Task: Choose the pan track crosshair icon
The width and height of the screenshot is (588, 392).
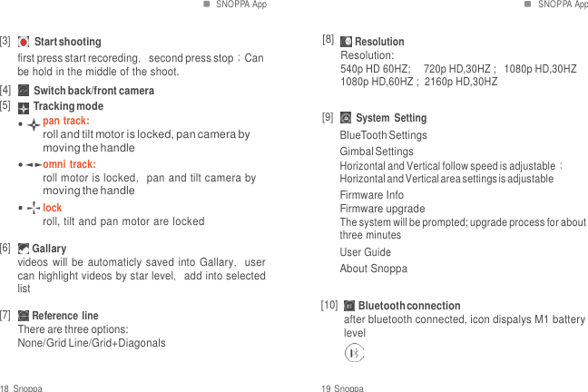Action: [x=33, y=122]
